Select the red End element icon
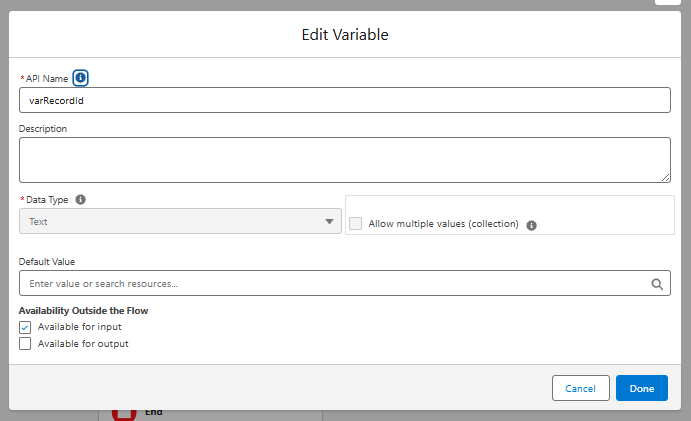Screen dimensions: 691x421 (124, 415)
